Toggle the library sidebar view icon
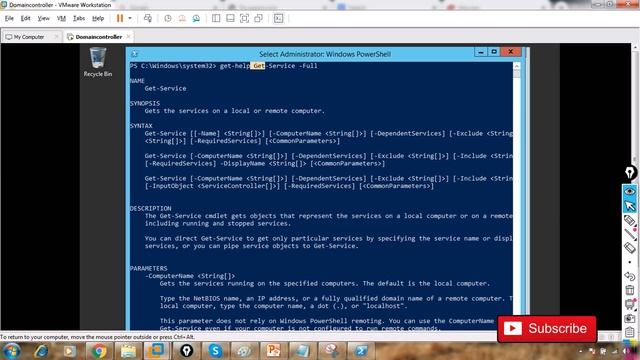 click(x=216, y=18)
